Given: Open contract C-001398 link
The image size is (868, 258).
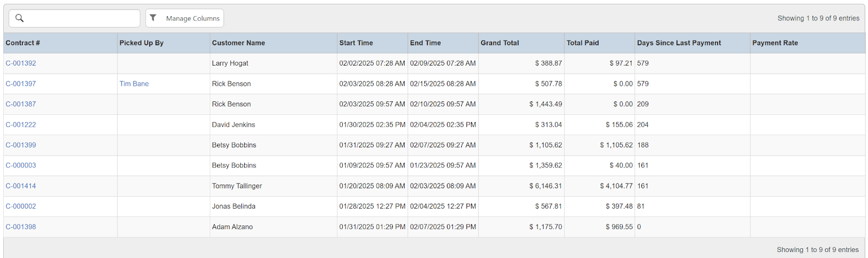Looking at the screenshot, I should [21, 227].
